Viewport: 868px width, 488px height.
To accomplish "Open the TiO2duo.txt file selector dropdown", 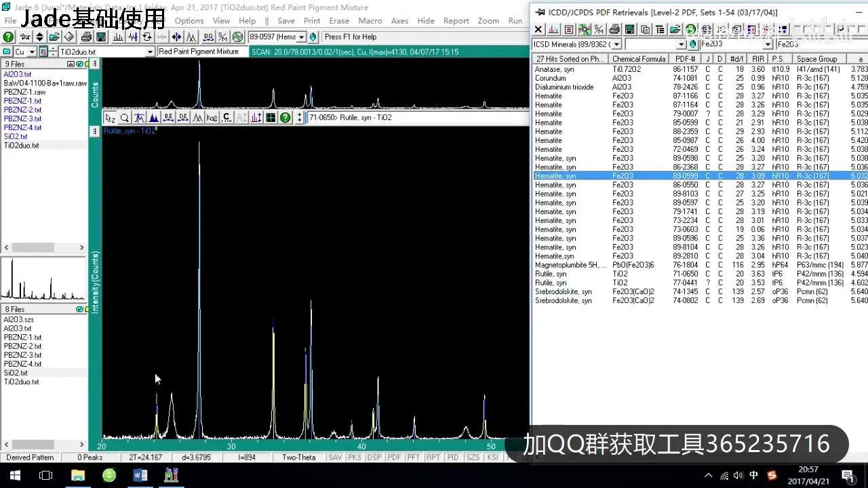I will [x=151, y=52].
